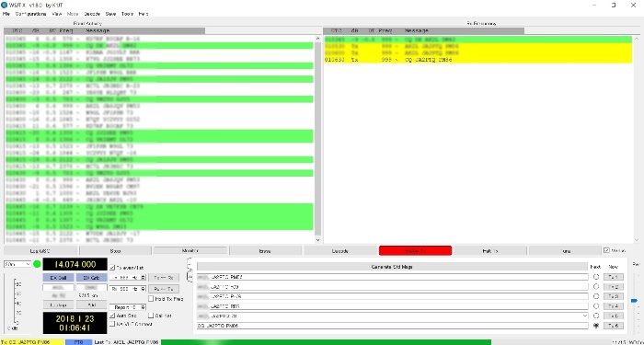Click the Tune button
The width and height of the screenshot is (644, 345).
(565, 250)
